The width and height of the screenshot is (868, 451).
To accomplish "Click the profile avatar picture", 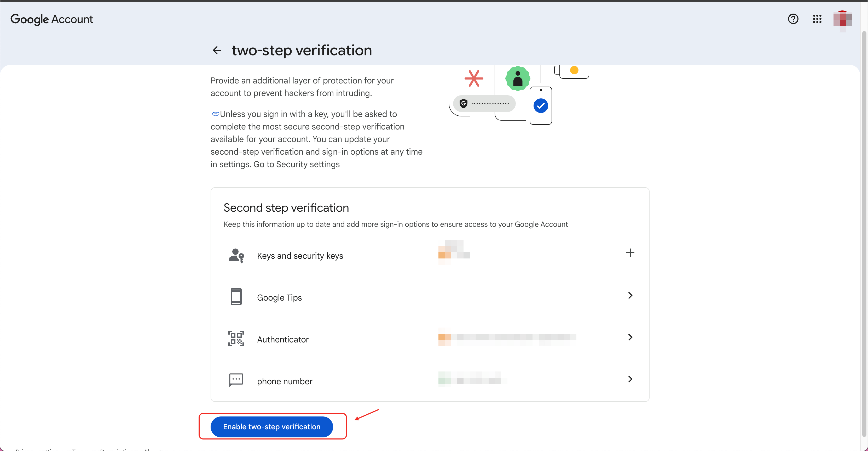I will tap(842, 20).
